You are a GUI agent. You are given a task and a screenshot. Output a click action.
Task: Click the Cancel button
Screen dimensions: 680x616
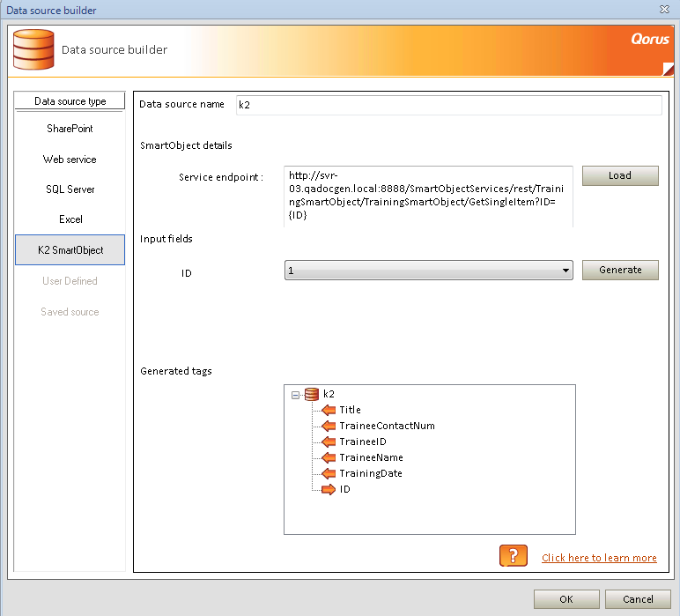tap(638, 599)
